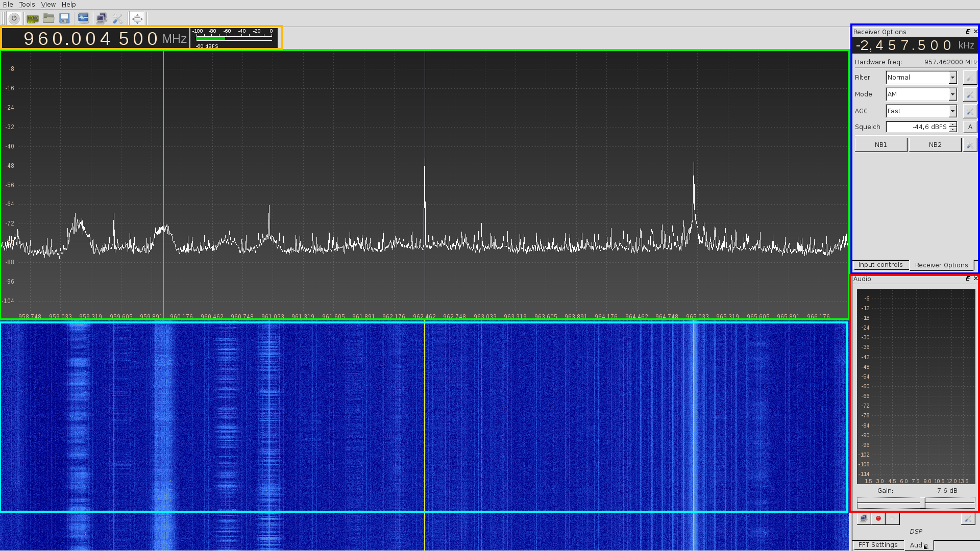Toggle the NB2 noise blanker
Image resolution: width=980 pixels, height=551 pixels.
pyautogui.click(x=935, y=145)
